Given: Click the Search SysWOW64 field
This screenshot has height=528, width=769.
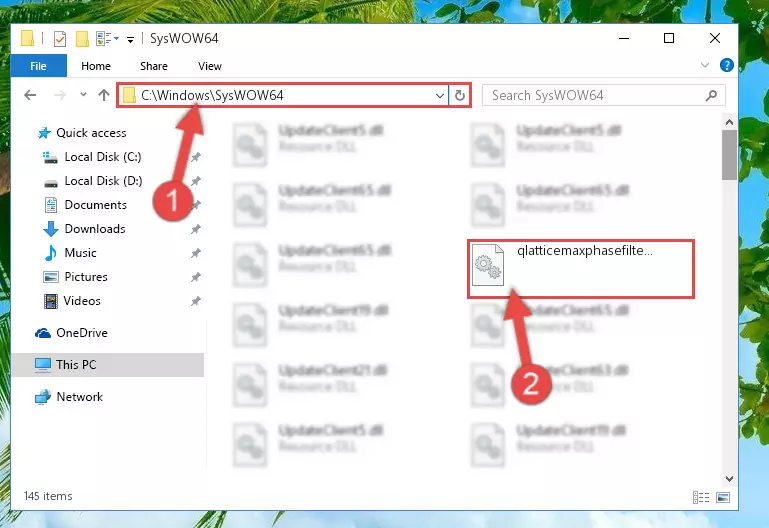Looking at the screenshot, I should [x=604, y=95].
